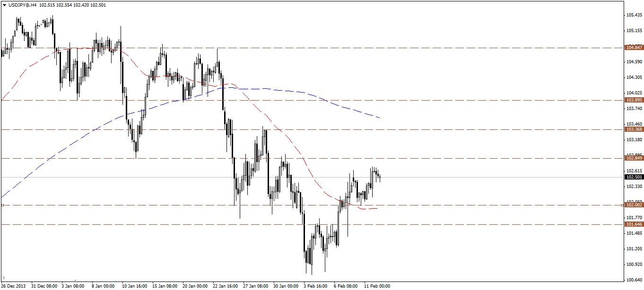Viewport: 644px width, 290px height.
Task: Click the 31 Dec 08:00 time label
Action: pyautogui.click(x=44, y=286)
